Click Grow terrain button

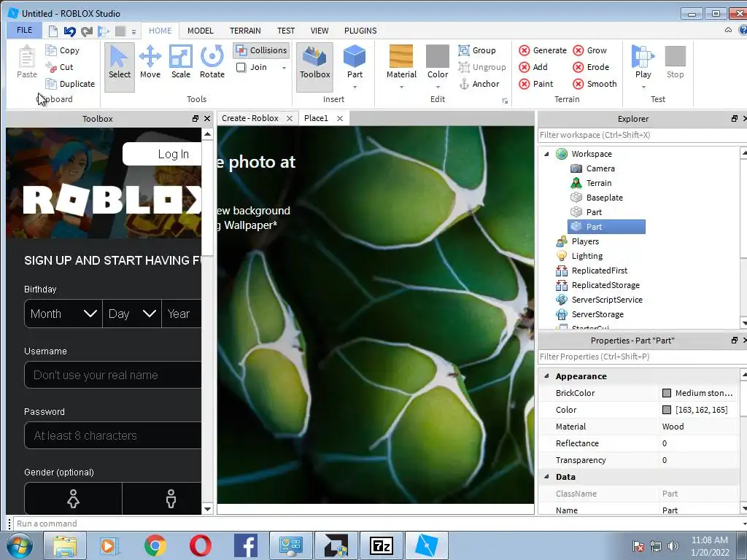click(x=589, y=50)
